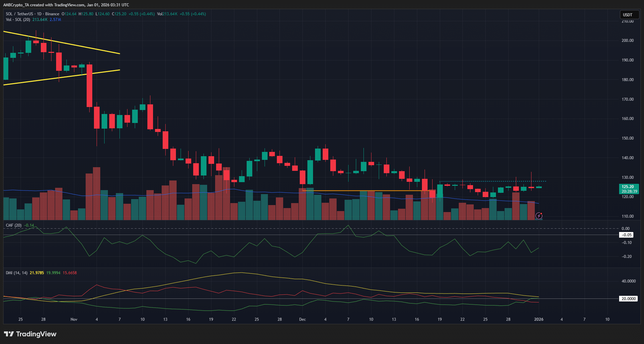Select the orange horizontal support line

point(365,191)
